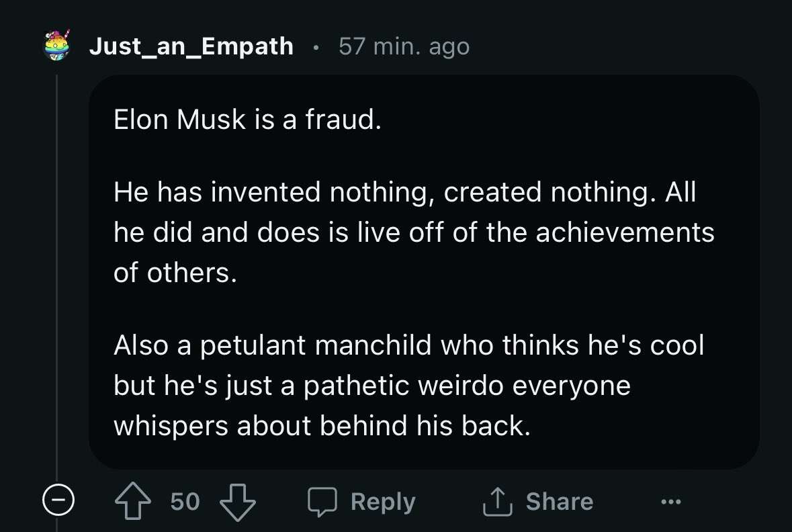Click the speech bubble reply icon
This screenshot has height=532, width=792.
322,502
